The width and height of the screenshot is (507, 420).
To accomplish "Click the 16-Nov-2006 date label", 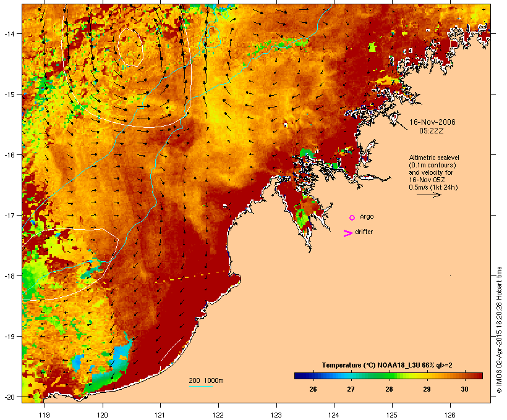I will pyautogui.click(x=432, y=122).
